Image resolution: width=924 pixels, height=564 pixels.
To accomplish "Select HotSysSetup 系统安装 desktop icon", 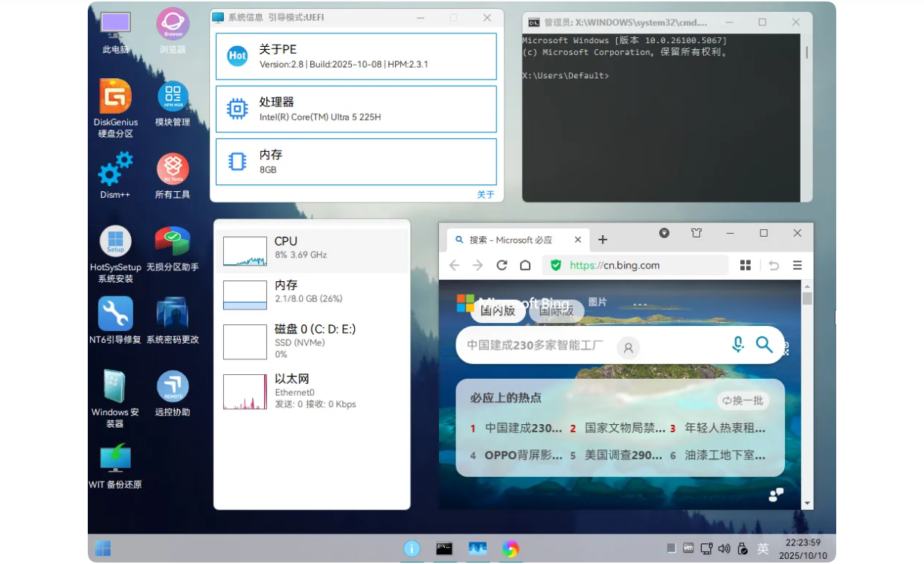I will click(115, 254).
